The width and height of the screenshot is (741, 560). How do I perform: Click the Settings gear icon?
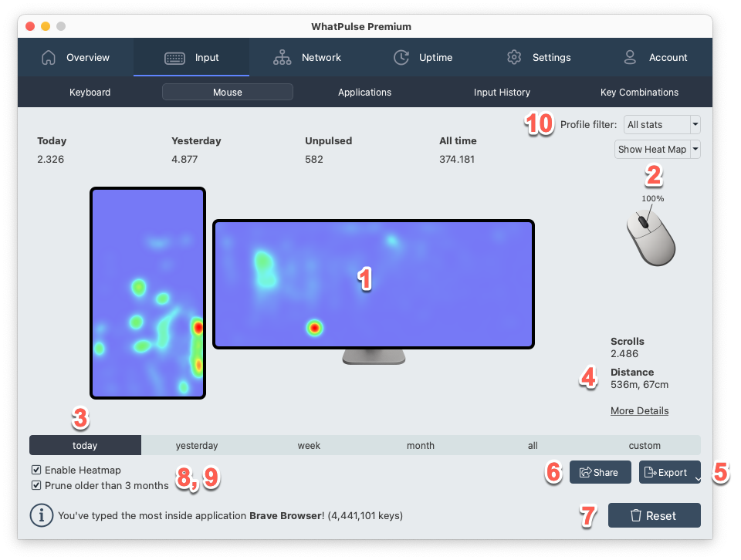515,58
